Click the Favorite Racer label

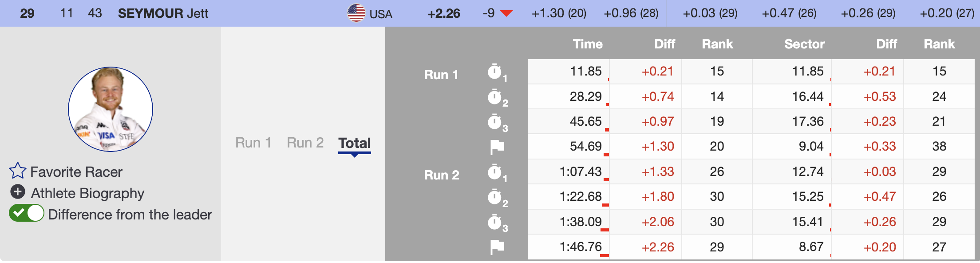[x=76, y=172]
